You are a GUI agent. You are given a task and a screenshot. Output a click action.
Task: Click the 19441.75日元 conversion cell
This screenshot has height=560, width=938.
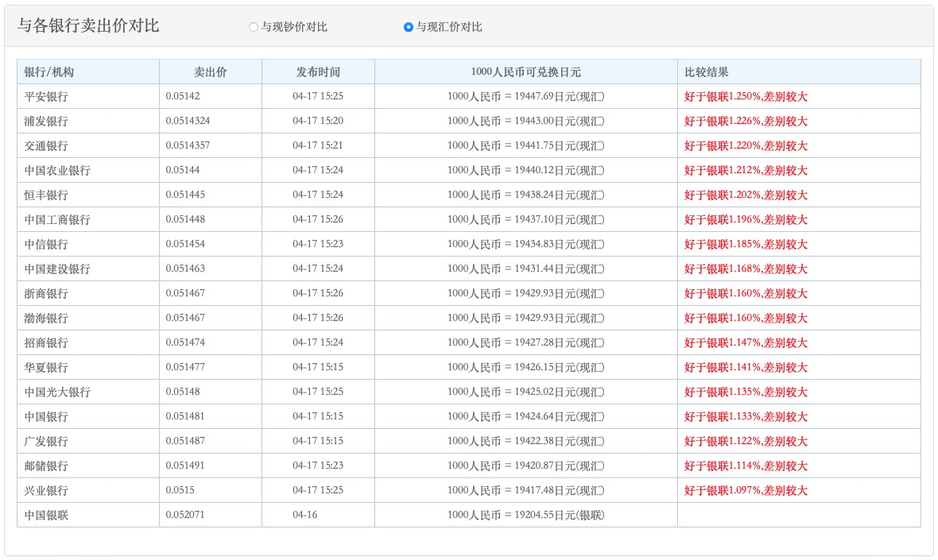tap(525, 145)
